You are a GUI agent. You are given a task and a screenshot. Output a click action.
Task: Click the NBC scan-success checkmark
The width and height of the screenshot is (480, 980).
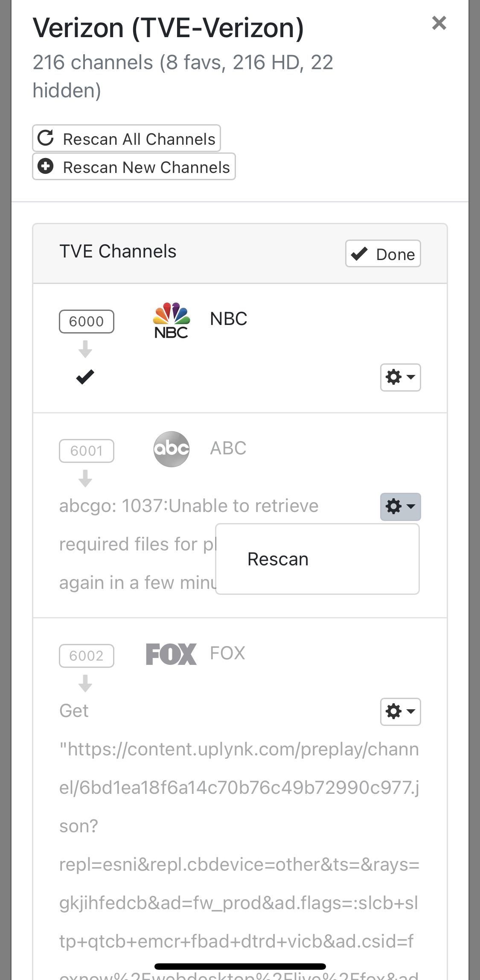coord(85,377)
